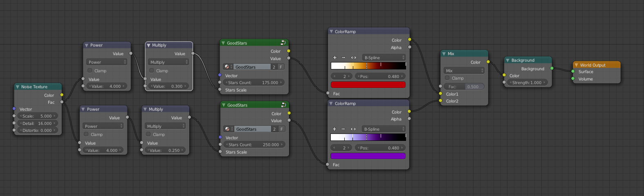This screenshot has width=644, height=196.
Task: Enable Clamp on the Power node with a 4.000/0.300 chain
Action: pyautogui.click(x=90, y=71)
